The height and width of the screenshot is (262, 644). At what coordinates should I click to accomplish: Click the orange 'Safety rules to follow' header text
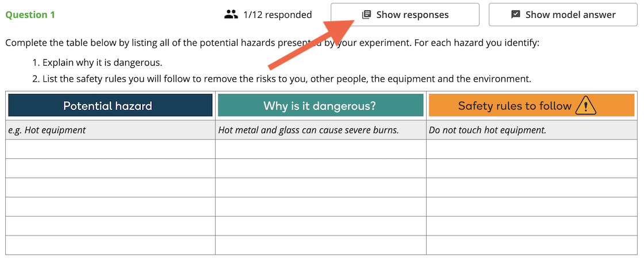(515, 105)
